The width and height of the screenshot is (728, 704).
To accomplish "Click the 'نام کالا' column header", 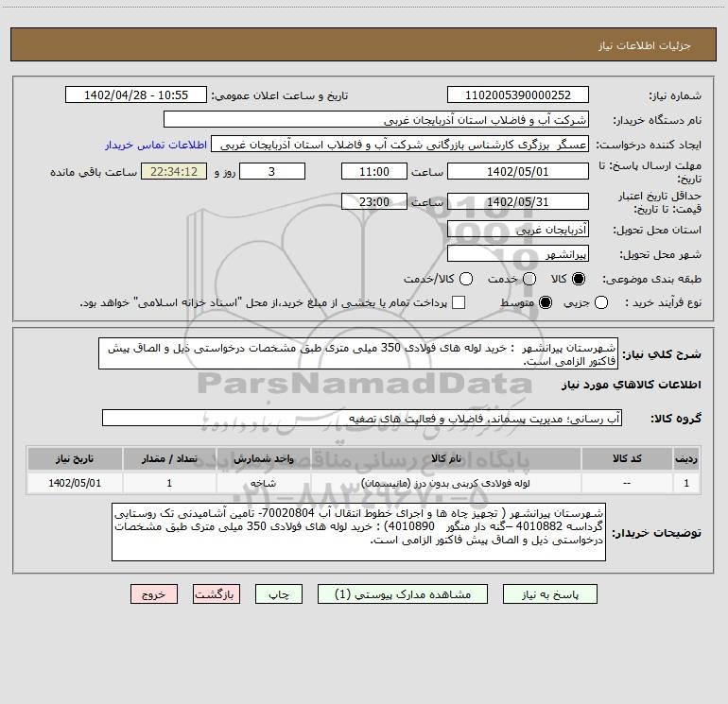I will click(445, 458).
